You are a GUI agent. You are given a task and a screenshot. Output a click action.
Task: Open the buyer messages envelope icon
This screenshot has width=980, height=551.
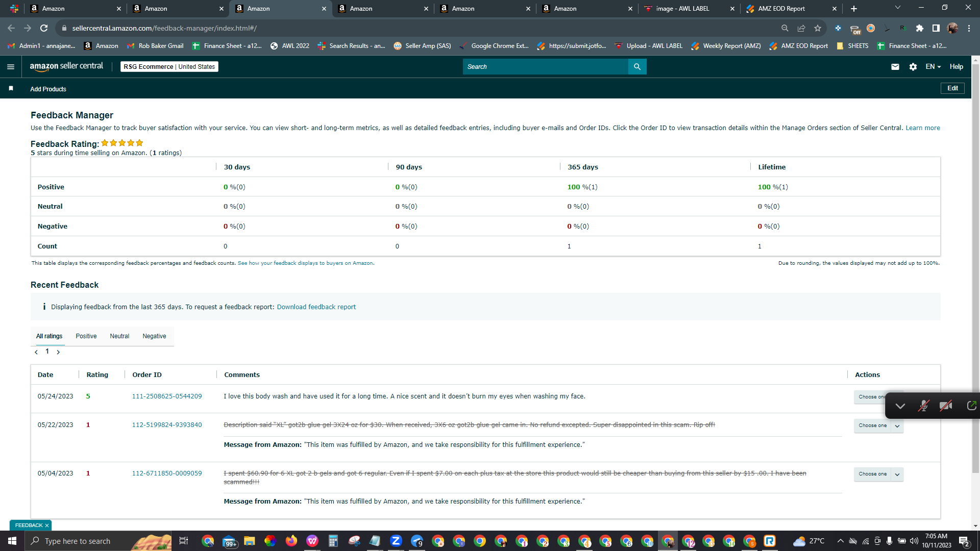coord(895,67)
